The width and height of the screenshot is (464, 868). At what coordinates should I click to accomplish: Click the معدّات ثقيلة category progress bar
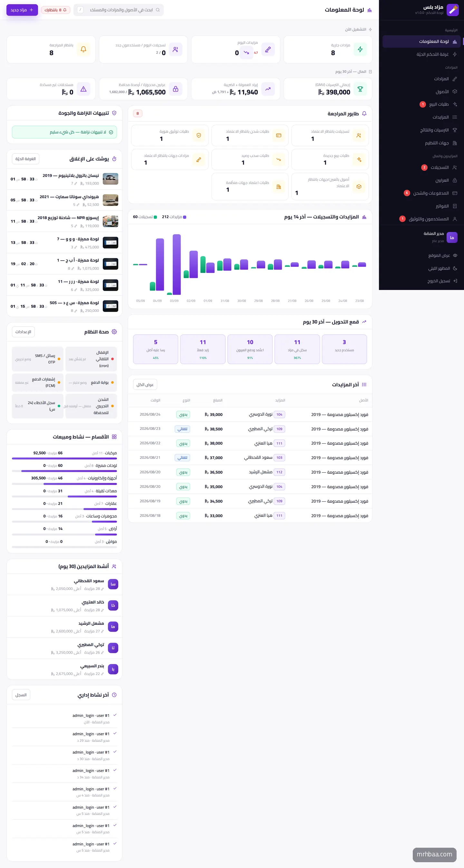(64, 496)
